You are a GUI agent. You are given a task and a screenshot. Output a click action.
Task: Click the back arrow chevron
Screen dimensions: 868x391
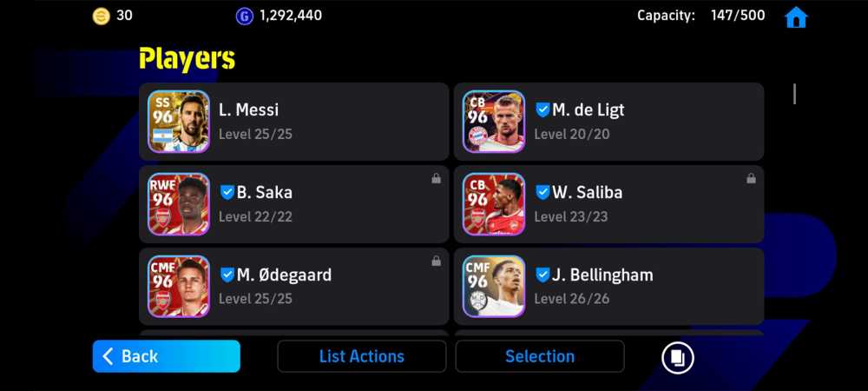click(x=108, y=356)
